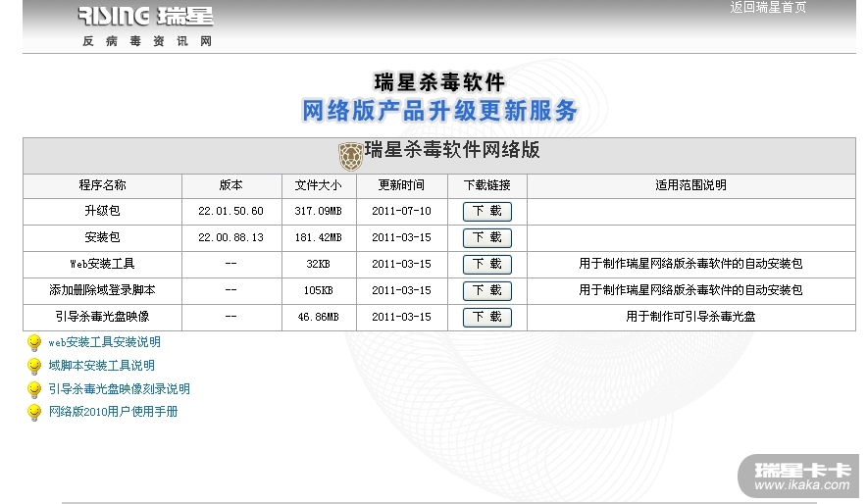This screenshot has height=504, width=868.
Task: Click the 程序名称 column header
Action: 102,185
